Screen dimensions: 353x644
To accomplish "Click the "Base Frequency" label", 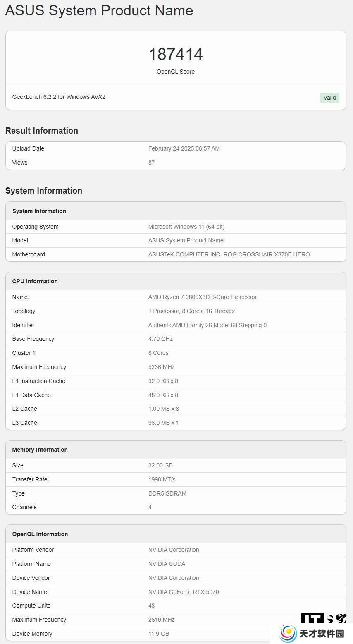I will pyautogui.click(x=33, y=339).
